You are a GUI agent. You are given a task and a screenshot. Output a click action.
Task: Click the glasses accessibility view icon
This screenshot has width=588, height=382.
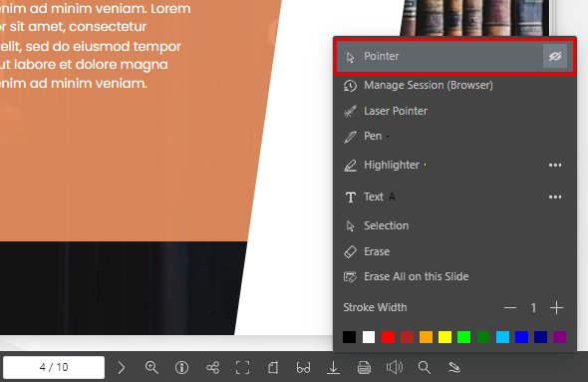pyautogui.click(x=303, y=368)
